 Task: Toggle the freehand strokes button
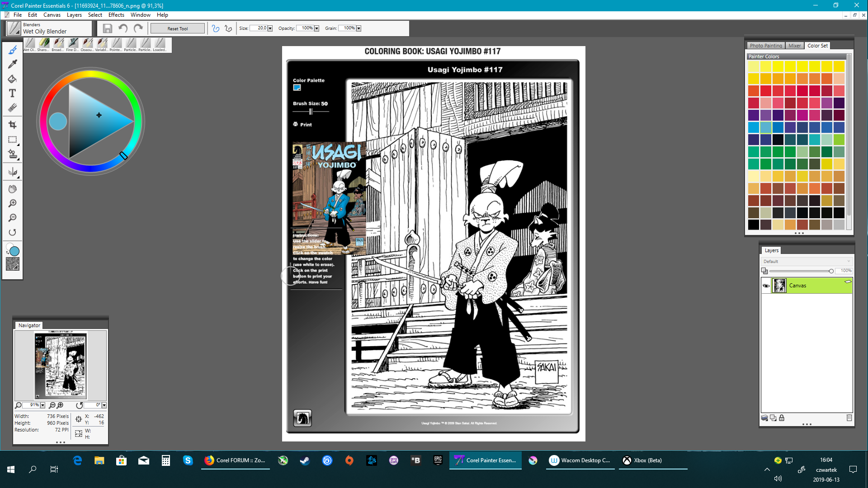(216, 28)
